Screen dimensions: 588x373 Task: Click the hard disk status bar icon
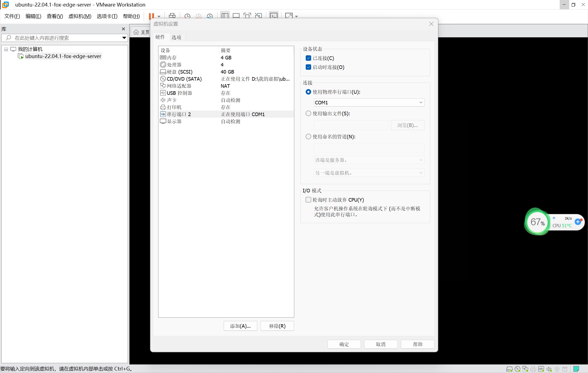[x=509, y=369]
